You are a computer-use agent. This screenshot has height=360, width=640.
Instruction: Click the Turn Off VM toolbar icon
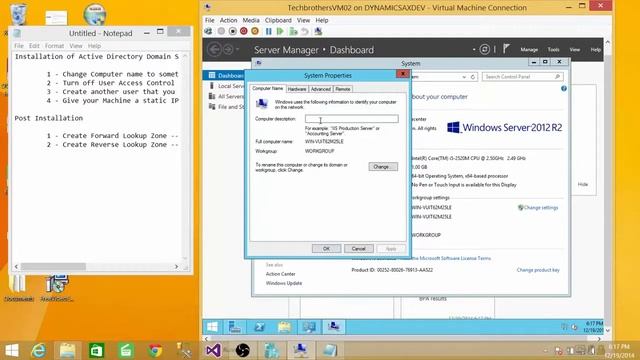pos(233,31)
